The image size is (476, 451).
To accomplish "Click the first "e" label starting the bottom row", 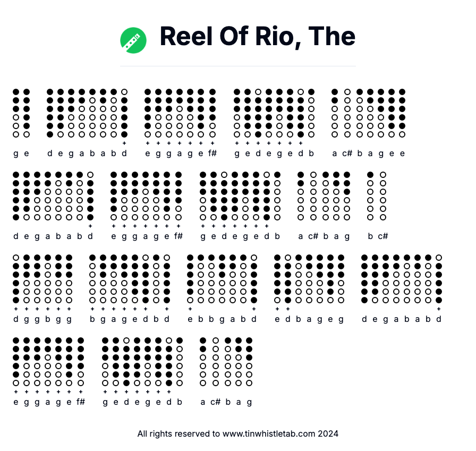I will click(x=16, y=402).
